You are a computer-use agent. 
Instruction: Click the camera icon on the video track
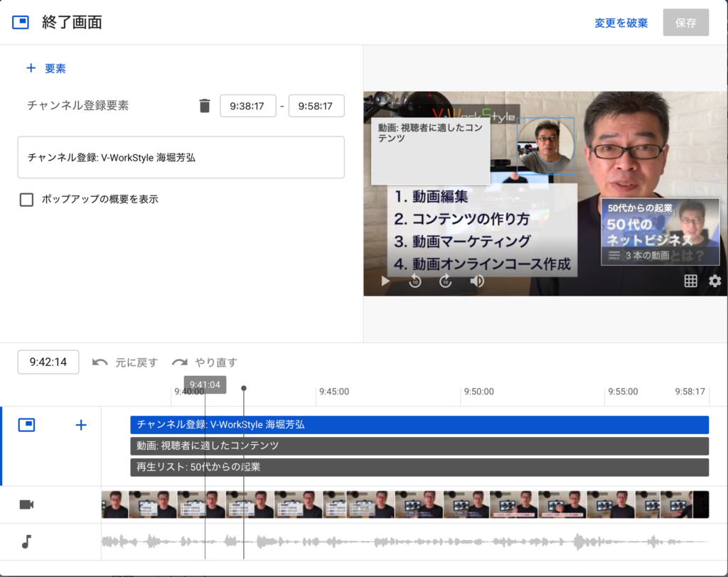26,504
